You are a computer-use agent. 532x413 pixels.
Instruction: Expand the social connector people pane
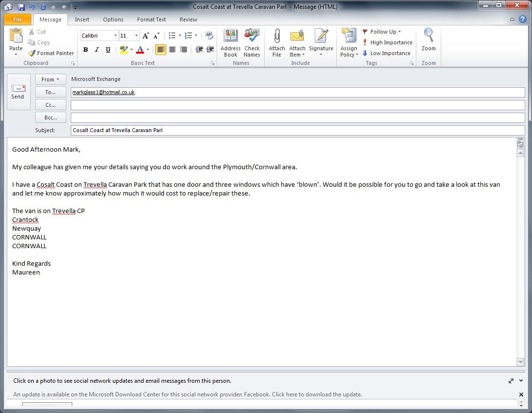coord(511,381)
